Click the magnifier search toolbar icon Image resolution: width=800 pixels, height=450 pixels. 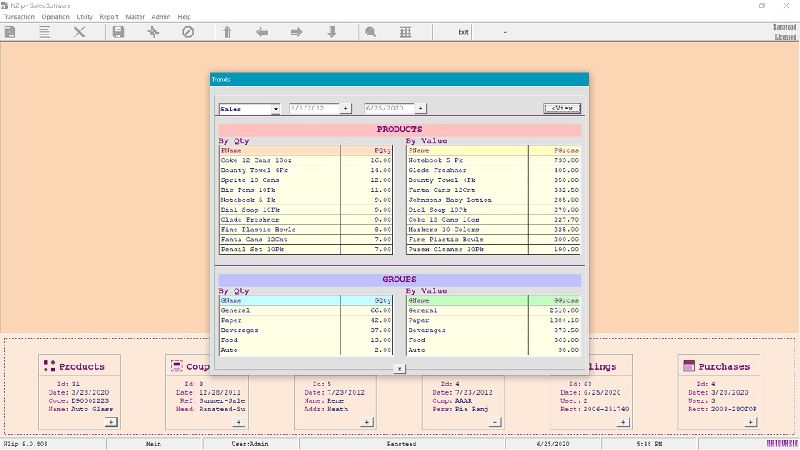pos(370,32)
